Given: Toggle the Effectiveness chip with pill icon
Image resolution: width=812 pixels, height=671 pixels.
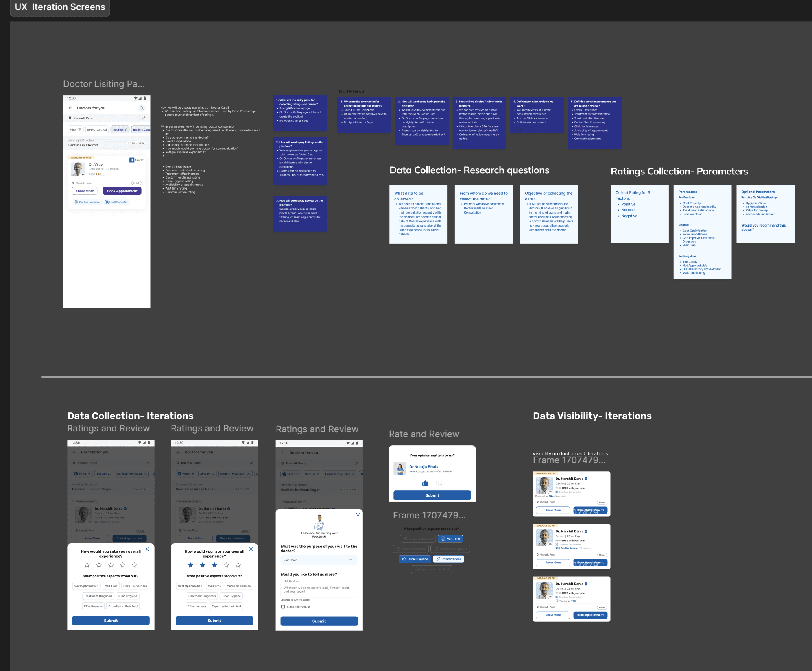Looking at the screenshot, I should pyautogui.click(x=448, y=559).
